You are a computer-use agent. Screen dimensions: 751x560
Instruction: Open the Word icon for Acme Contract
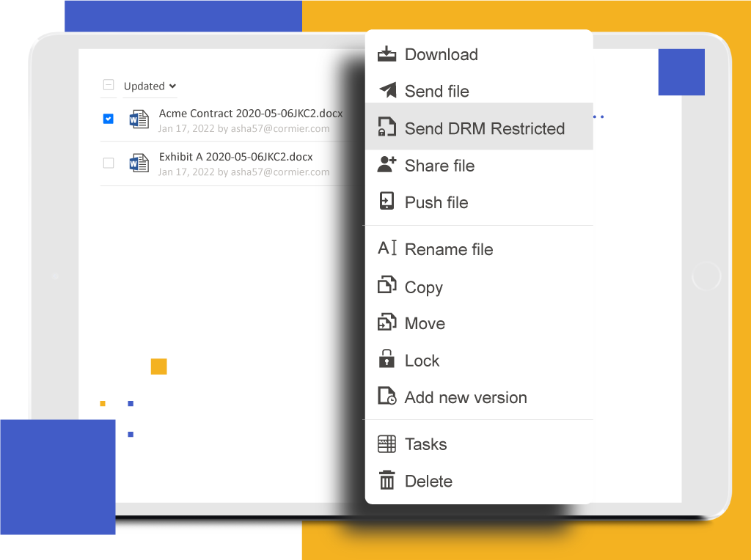[x=139, y=119]
